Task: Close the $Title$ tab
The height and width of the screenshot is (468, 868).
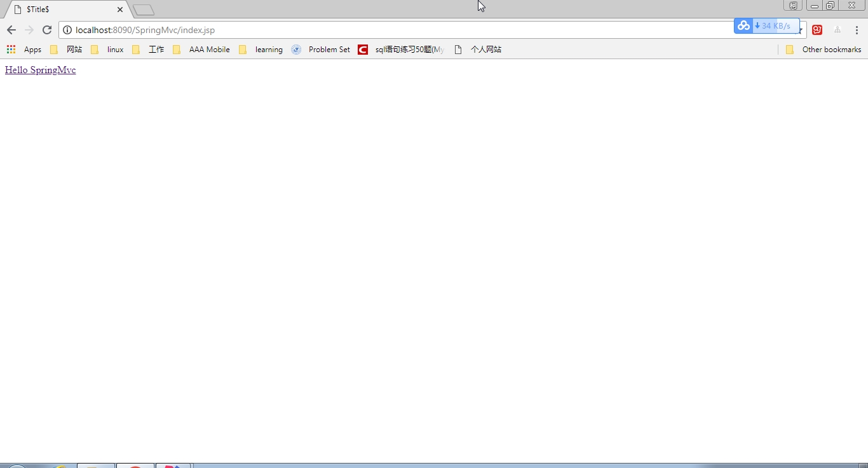Action: click(119, 10)
